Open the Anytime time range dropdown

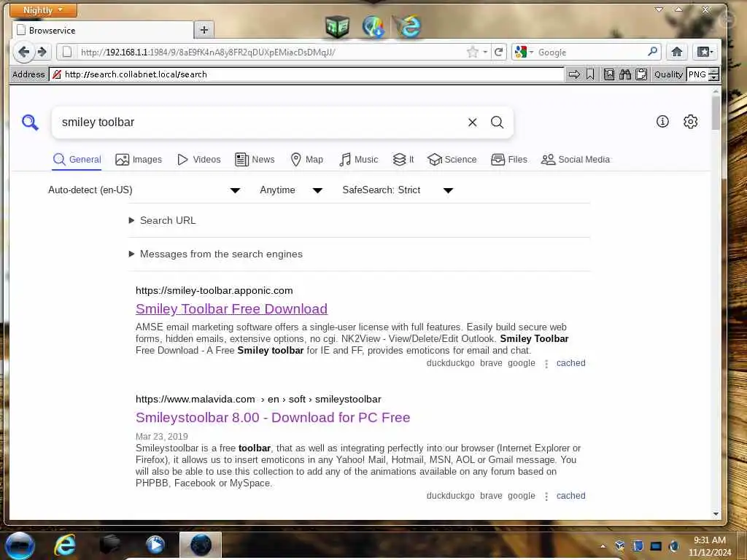click(x=291, y=190)
